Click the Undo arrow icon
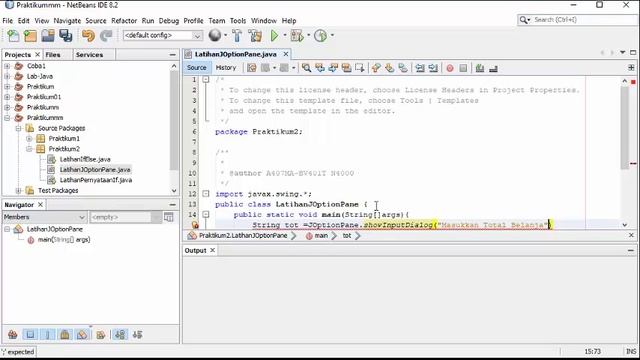 coord(88,36)
